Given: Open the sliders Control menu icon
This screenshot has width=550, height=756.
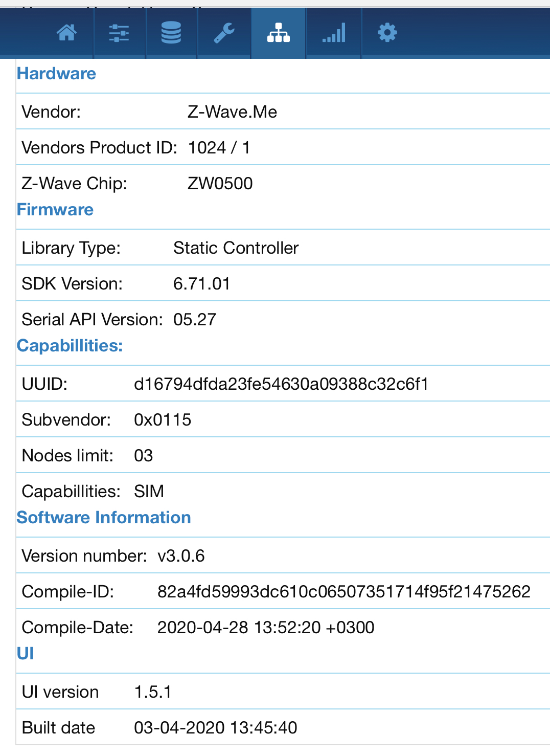Looking at the screenshot, I should tap(119, 33).
